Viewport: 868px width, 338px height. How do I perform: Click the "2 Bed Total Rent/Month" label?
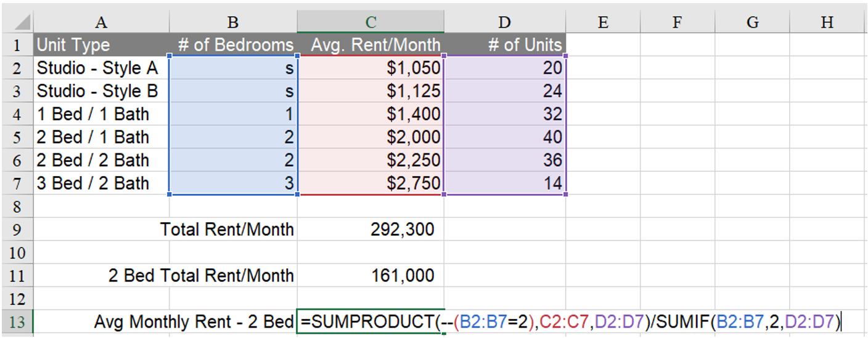click(201, 276)
